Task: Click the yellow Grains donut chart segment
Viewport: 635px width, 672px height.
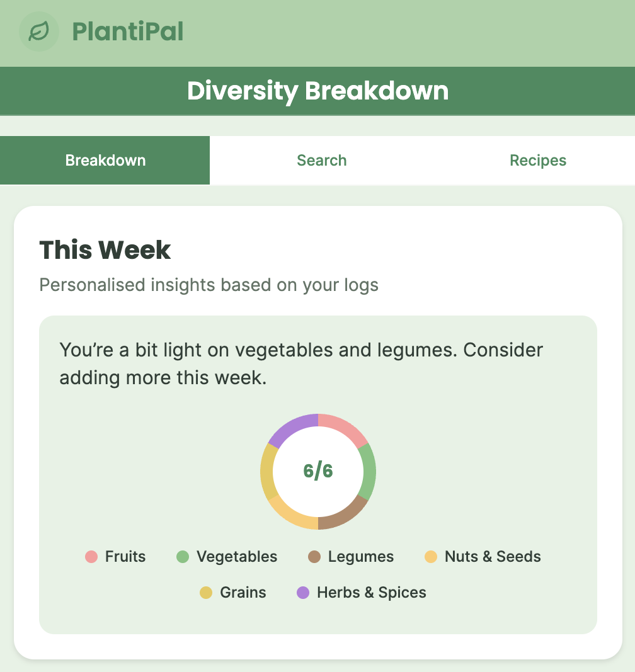Action: point(266,472)
